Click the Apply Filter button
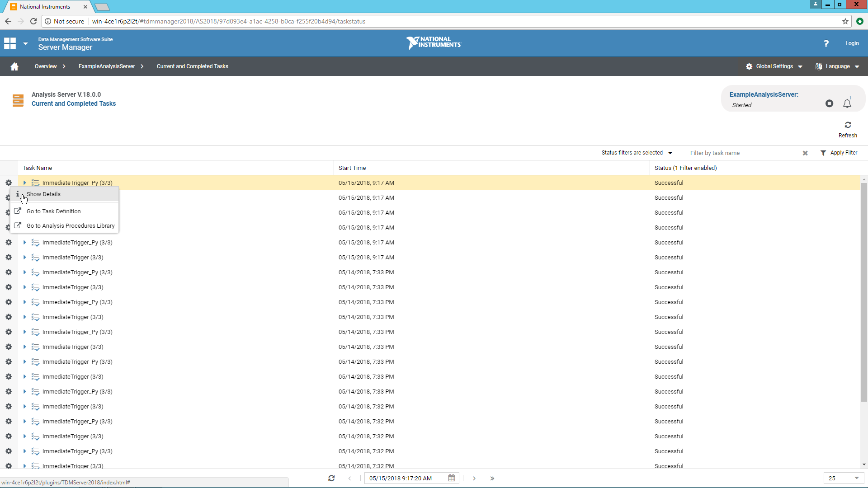The height and width of the screenshot is (488, 868). point(839,153)
